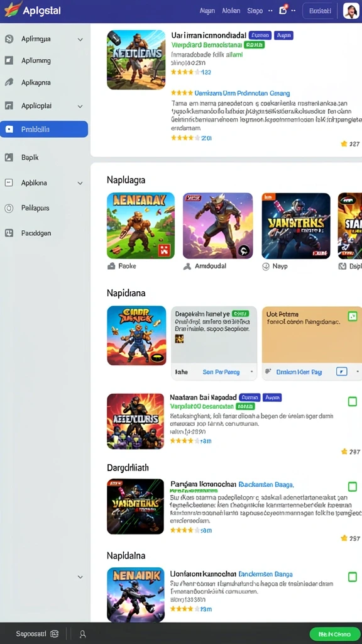Open the KEEDICANS game thumbnail at top
This screenshot has height=644, width=362.
tap(136, 60)
